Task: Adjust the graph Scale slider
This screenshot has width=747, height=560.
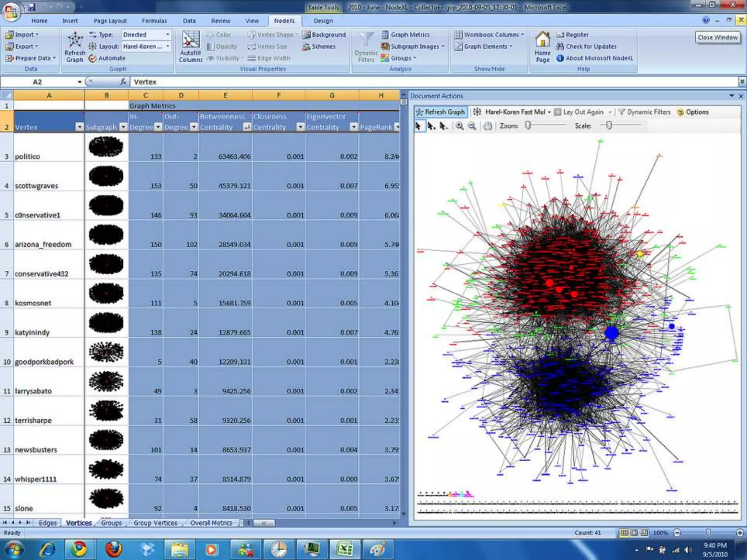Action: coord(609,126)
